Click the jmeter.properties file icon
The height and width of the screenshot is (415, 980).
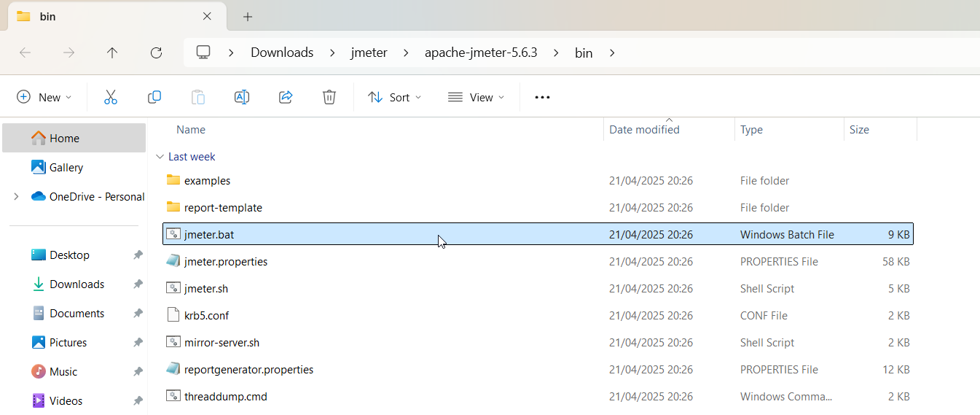pyautogui.click(x=173, y=261)
